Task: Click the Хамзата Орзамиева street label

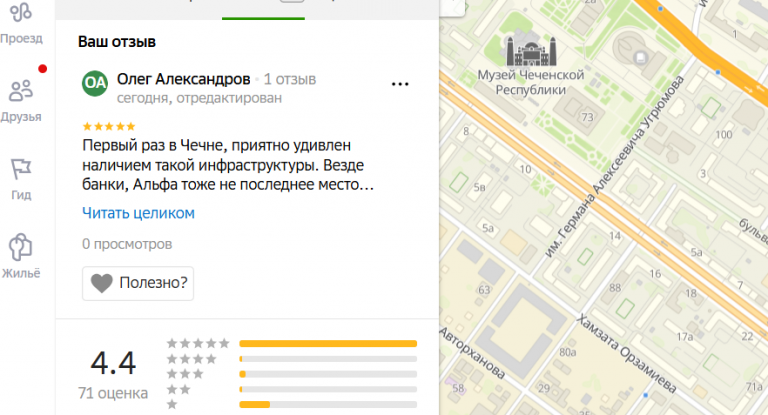Action: tap(626, 354)
